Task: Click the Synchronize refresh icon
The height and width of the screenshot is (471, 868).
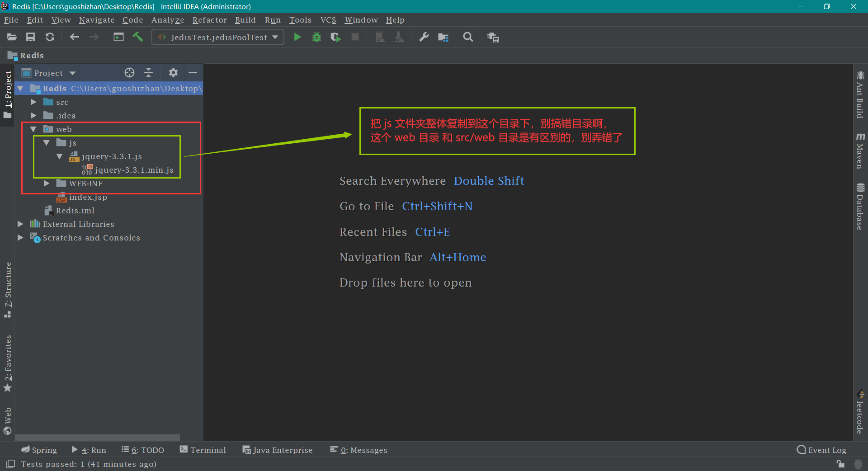Action: coord(50,37)
